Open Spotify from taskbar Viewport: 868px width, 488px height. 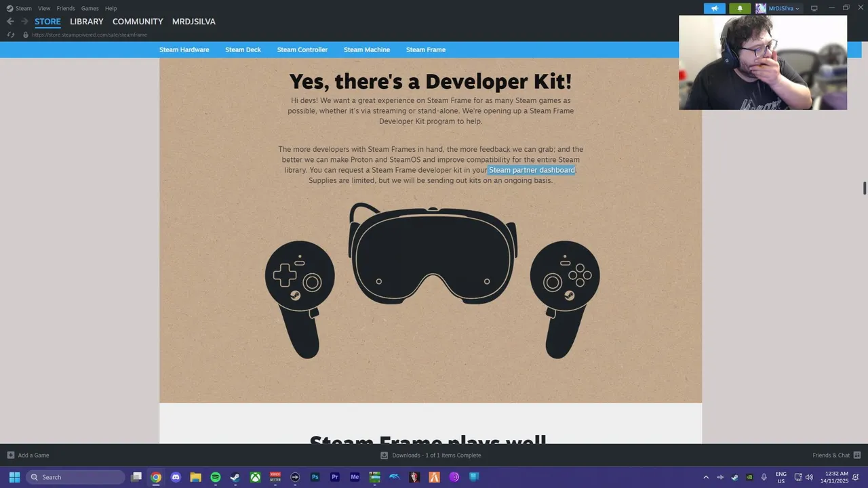click(x=216, y=477)
